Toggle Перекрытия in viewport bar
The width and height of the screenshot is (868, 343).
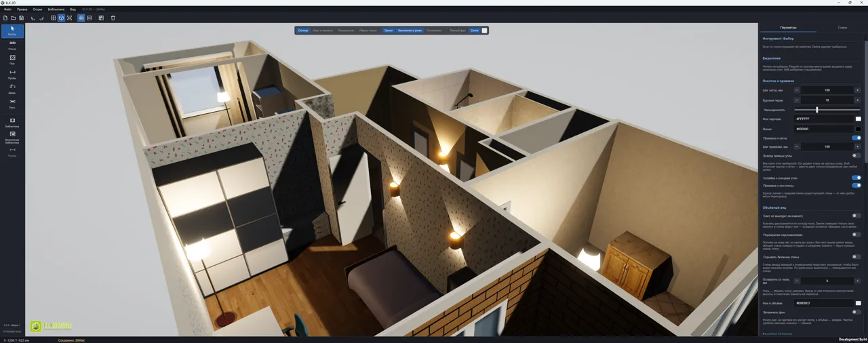coord(346,31)
